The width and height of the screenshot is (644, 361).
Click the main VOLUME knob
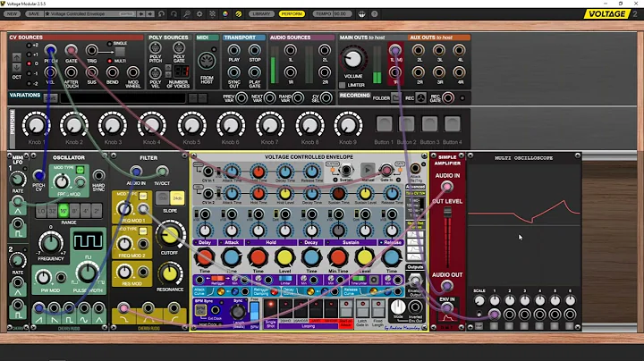(352, 60)
